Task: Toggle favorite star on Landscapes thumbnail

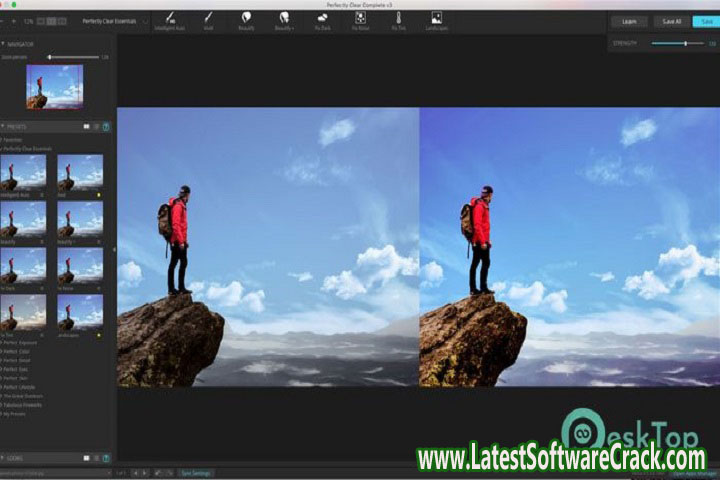Action: (99, 335)
